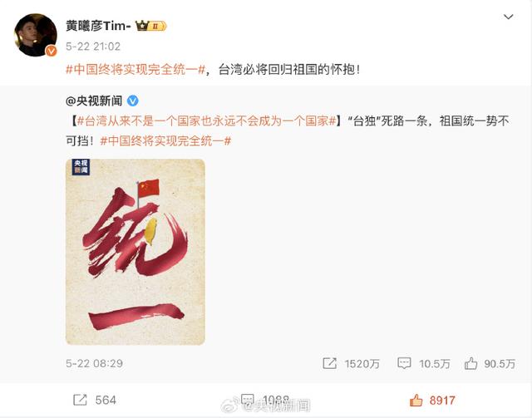Screen dimensions: 532x418
Task: Open the 5-22 08:29 original post timestamp
Action: point(94,363)
